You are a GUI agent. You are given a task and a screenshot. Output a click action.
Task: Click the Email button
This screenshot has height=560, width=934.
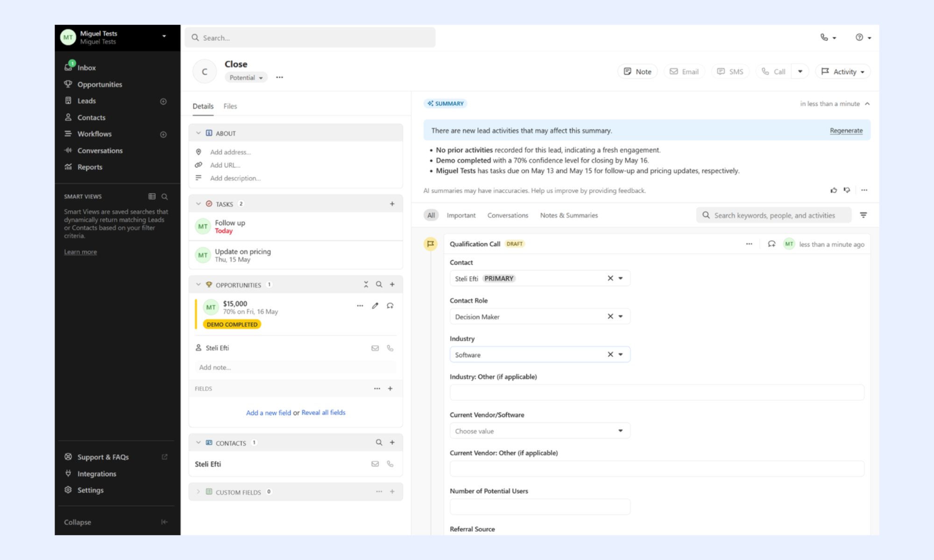684,71
